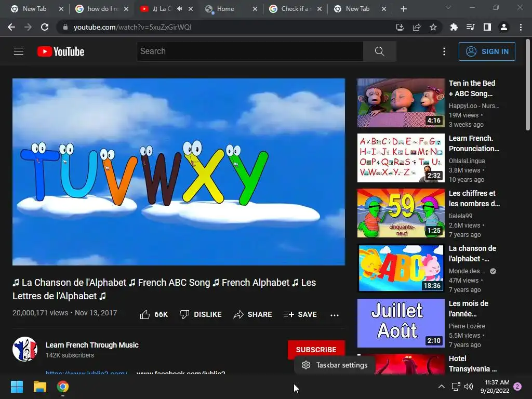Open YouTube settings three-dot menu
Screen dimensions: 532x399
pyautogui.click(x=444, y=51)
